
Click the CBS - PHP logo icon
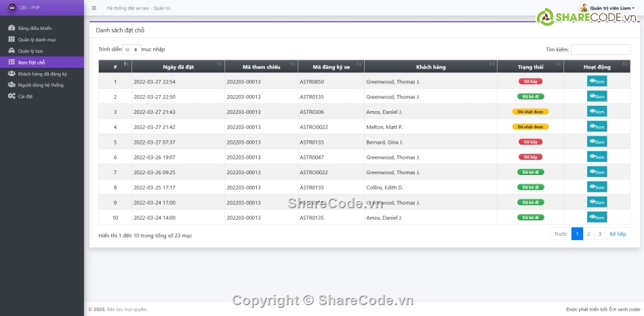pos(12,7)
